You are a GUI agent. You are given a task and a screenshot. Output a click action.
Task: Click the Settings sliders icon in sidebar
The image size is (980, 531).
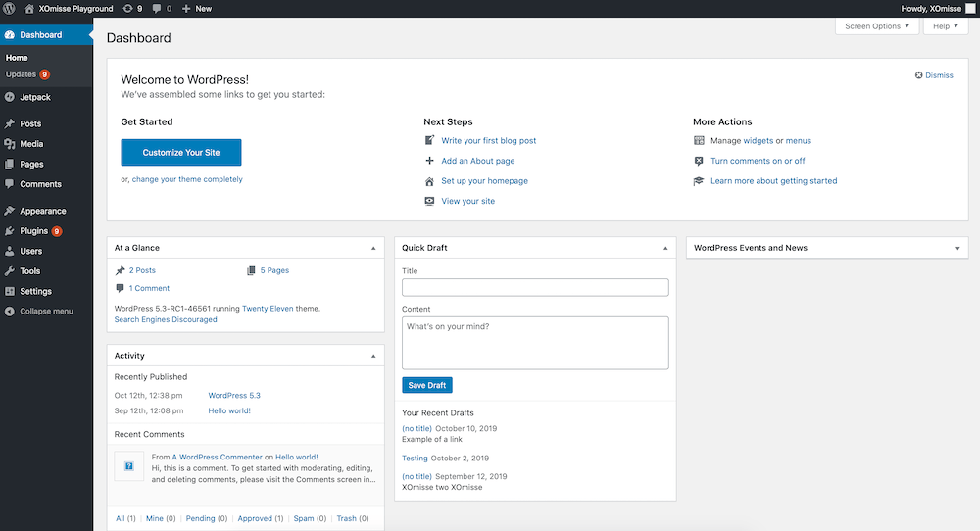click(x=10, y=291)
